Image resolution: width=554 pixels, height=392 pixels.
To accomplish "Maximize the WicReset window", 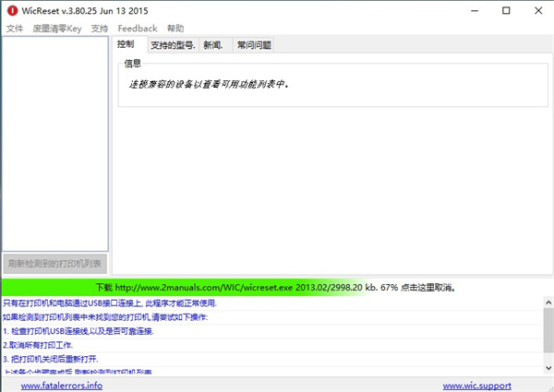I will pos(506,10).
